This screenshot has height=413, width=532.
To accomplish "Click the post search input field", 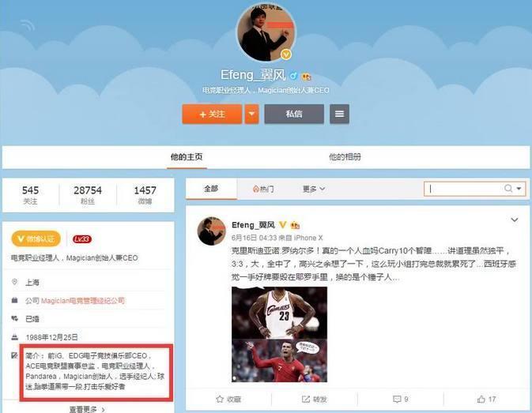I will pos(463,189).
